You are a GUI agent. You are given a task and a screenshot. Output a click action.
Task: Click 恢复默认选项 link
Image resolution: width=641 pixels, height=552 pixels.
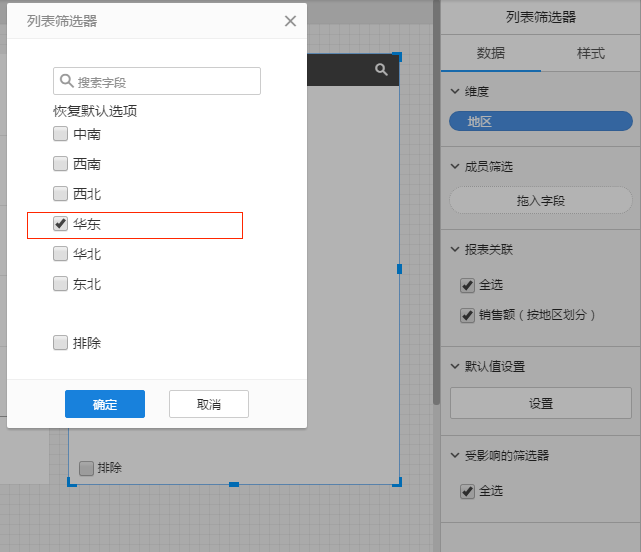[x=95, y=111]
